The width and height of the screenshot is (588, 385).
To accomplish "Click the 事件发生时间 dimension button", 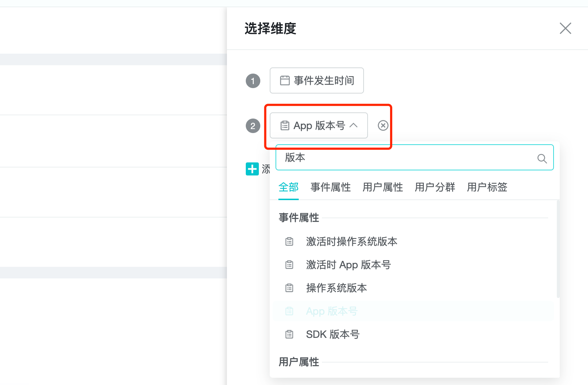I will coord(316,80).
